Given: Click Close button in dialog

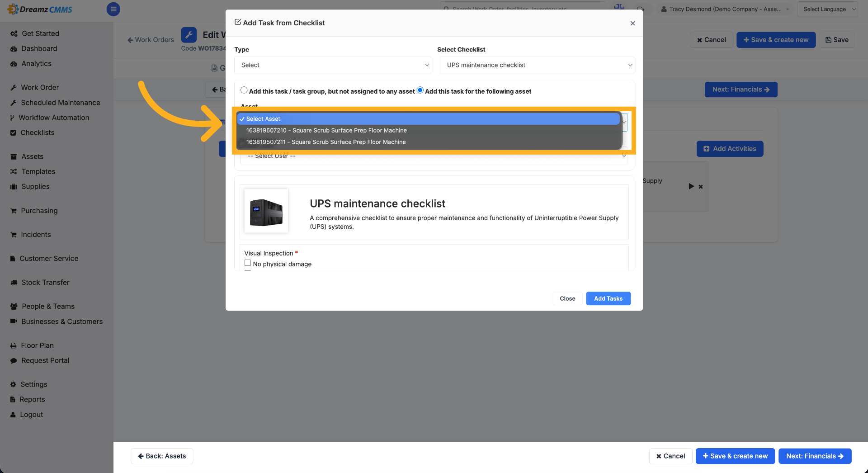Looking at the screenshot, I should (567, 298).
